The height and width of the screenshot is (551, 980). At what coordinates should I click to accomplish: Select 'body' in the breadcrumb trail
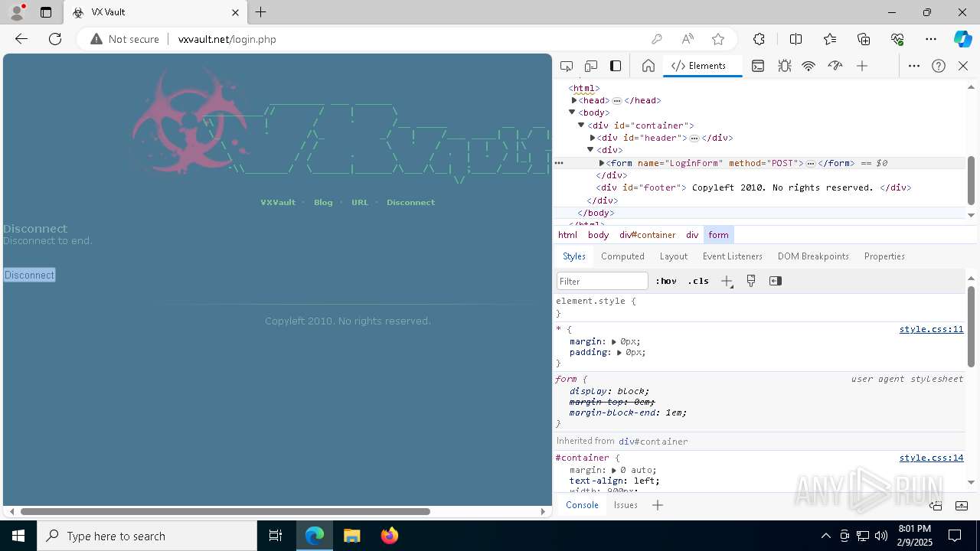(598, 235)
